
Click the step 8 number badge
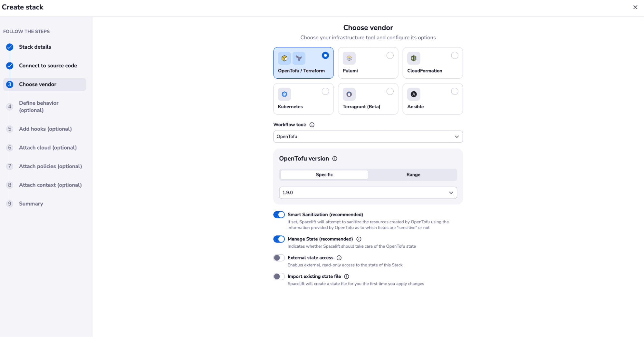[10, 185]
